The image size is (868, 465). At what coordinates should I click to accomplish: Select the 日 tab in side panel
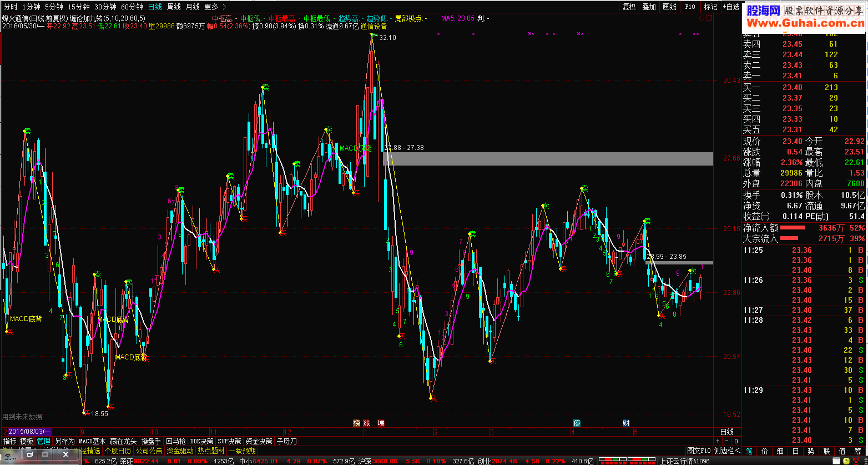pyautogui.click(x=796, y=451)
